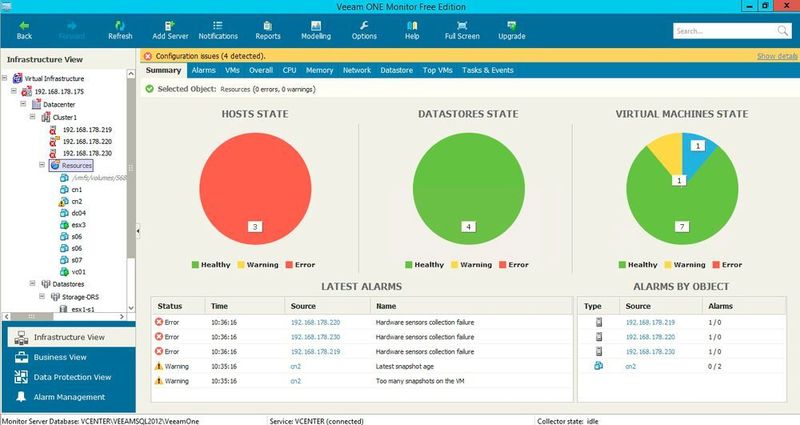Open the CPU tab

289,70
